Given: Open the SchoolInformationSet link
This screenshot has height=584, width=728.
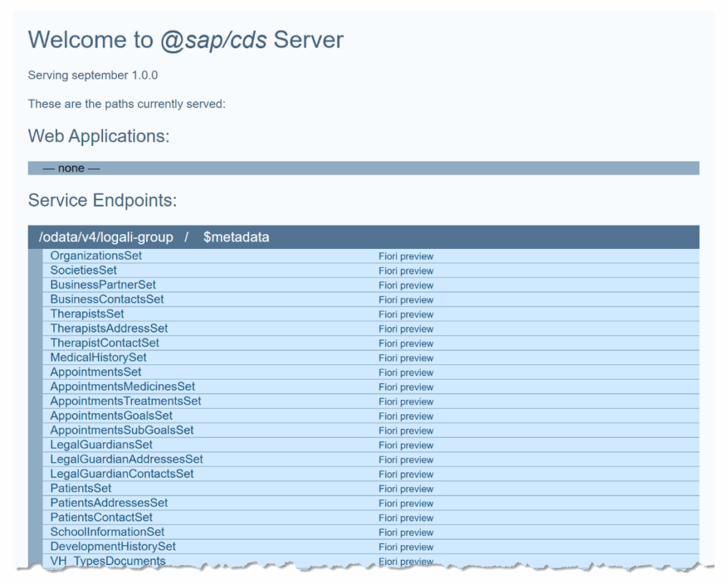Looking at the screenshot, I should 108,532.
